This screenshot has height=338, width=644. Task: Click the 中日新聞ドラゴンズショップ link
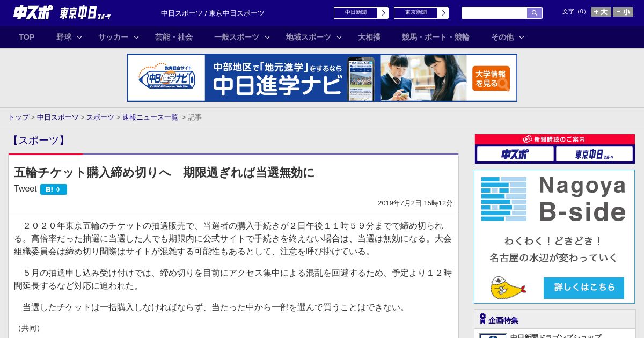tap(555, 336)
